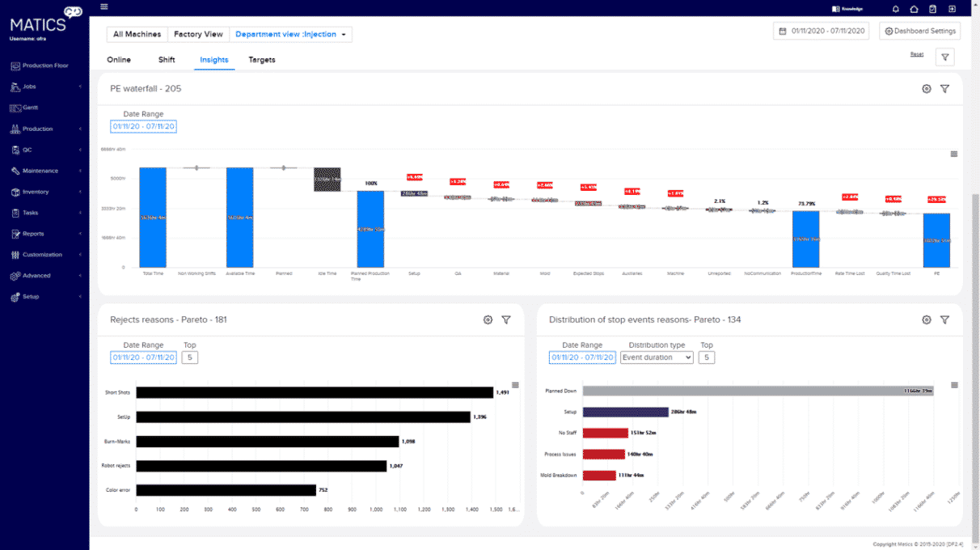
Task: Open Dashboard Settings button
Action: [x=919, y=31]
